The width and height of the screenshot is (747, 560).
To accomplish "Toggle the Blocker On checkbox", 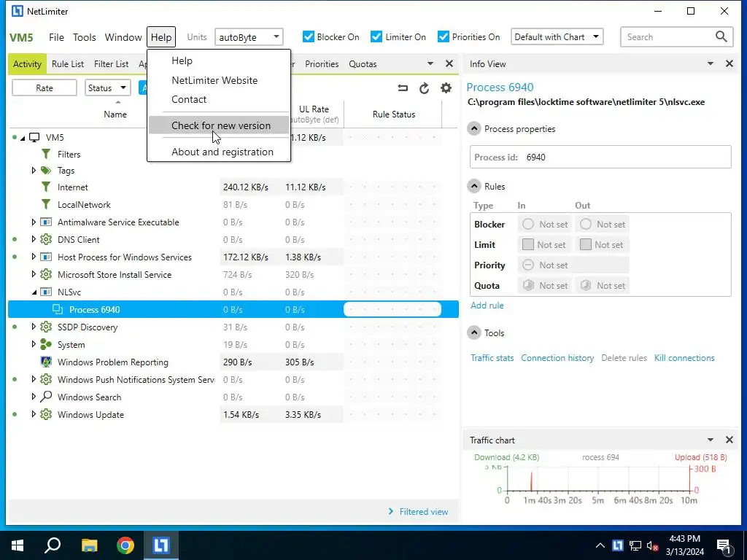I will tap(309, 36).
